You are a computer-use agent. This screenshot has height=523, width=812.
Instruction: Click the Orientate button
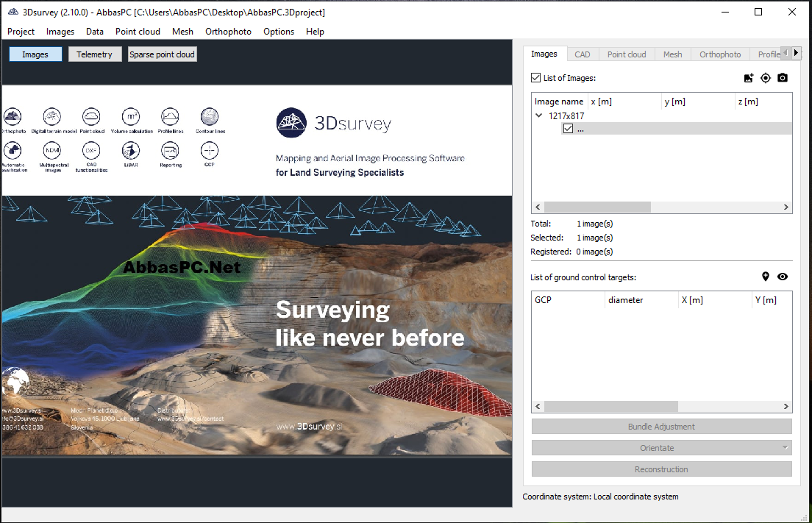(657, 448)
